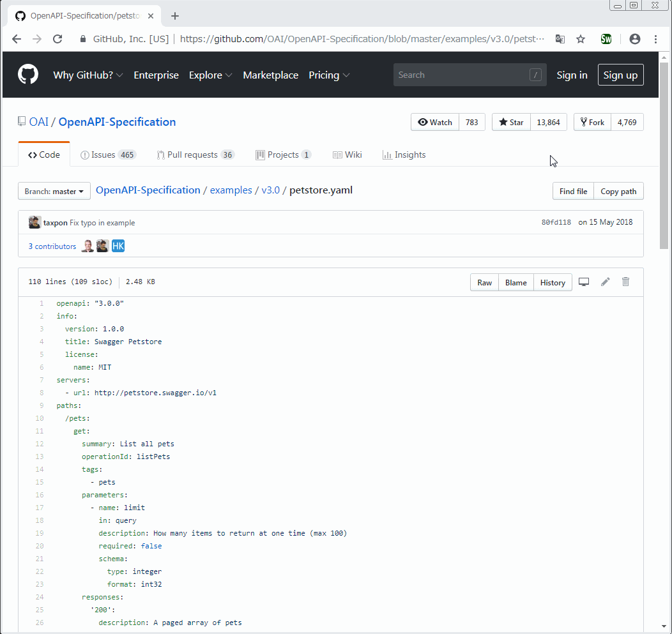Bookmark this page with star icon
Viewport: 672px width, 634px height.
[580, 39]
